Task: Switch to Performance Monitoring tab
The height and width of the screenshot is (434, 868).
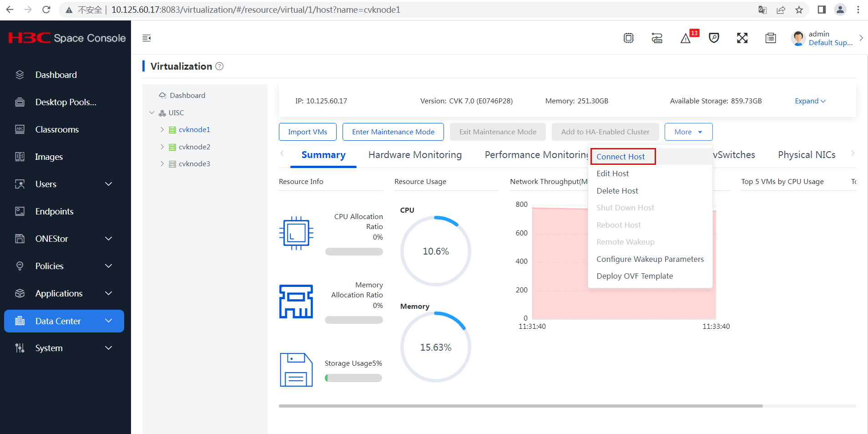Action: 536,155
